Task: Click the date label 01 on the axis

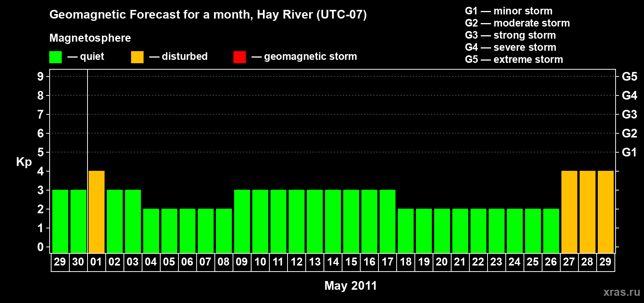Action: (x=96, y=262)
